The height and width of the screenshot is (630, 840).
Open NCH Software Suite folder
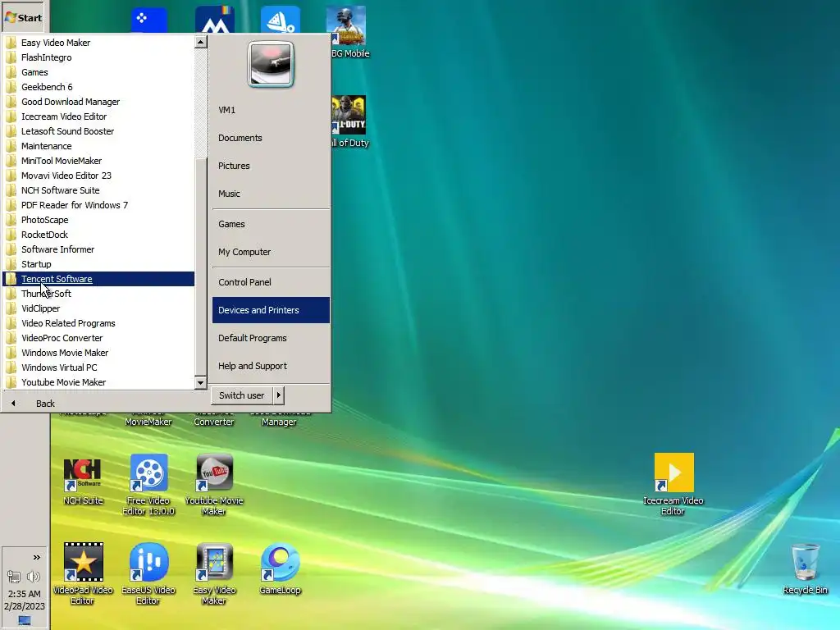tap(98, 190)
